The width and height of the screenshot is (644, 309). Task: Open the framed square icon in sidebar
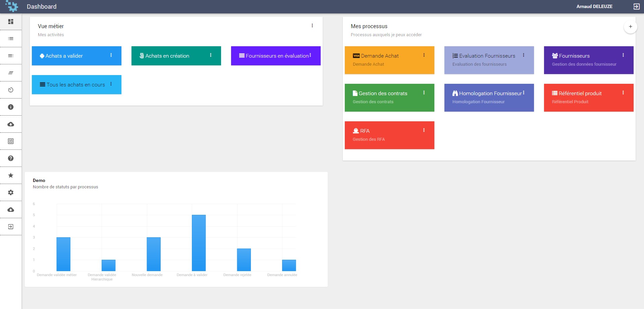coord(11,141)
